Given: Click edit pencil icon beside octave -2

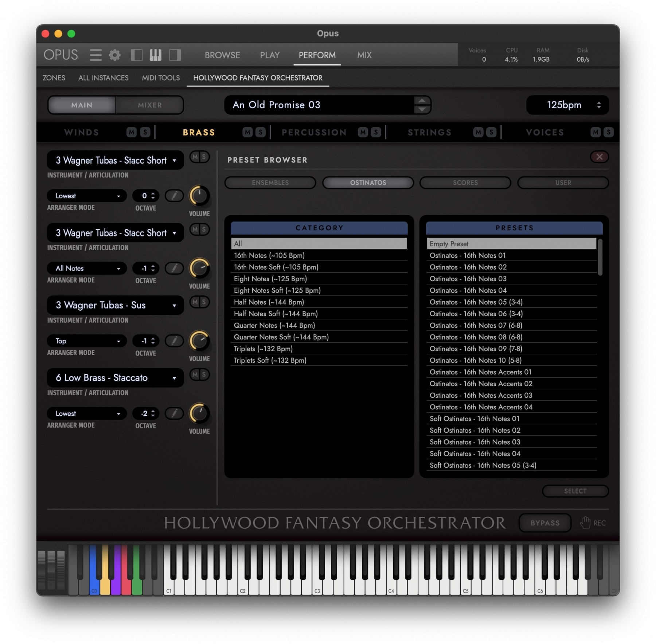Looking at the screenshot, I should pyautogui.click(x=175, y=413).
